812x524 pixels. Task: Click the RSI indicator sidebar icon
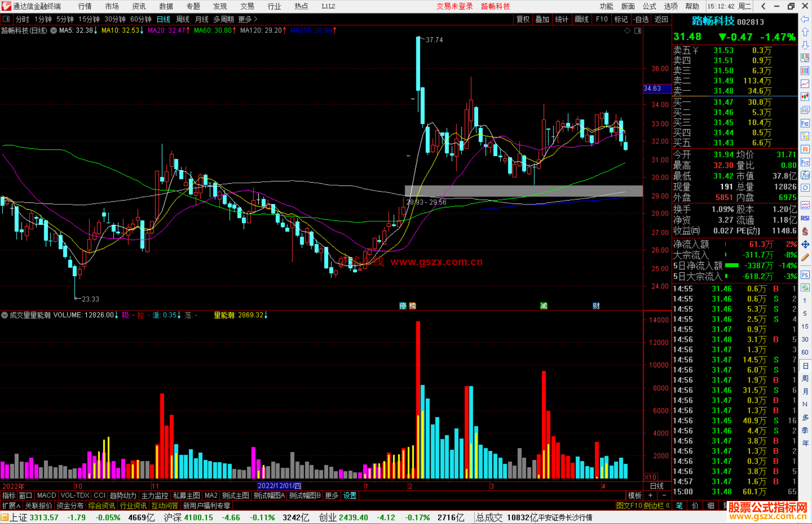[805, 218]
